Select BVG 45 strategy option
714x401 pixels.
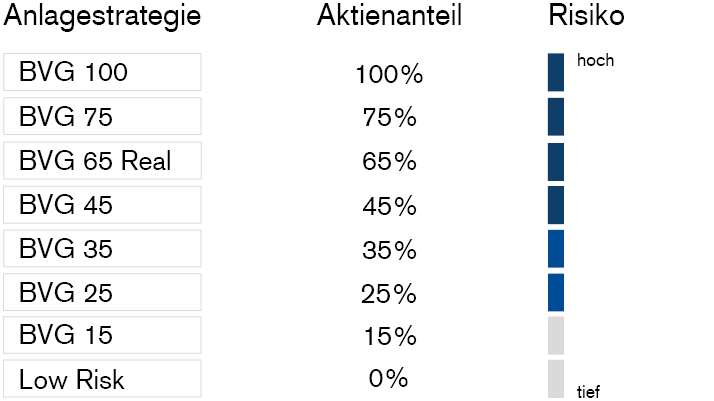102,204
